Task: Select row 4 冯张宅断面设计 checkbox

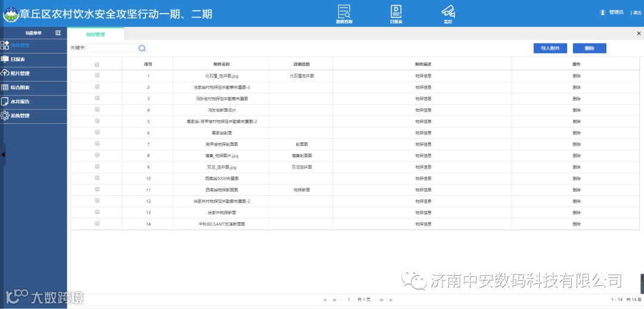Action: tap(97, 110)
